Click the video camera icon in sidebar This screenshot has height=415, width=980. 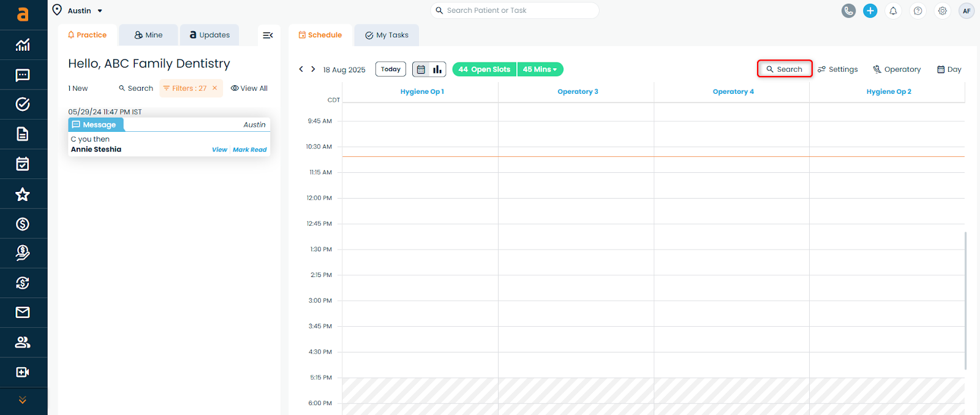tap(23, 372)
